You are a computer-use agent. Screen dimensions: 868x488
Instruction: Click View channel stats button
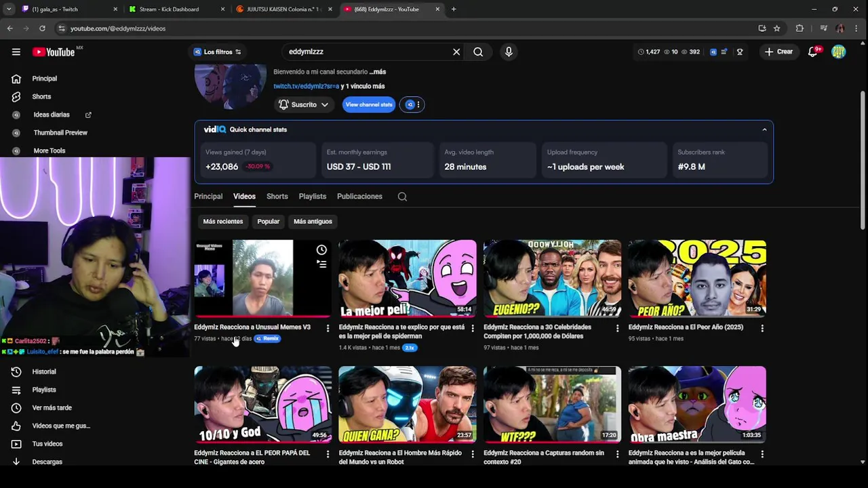(x=369, y=104)
